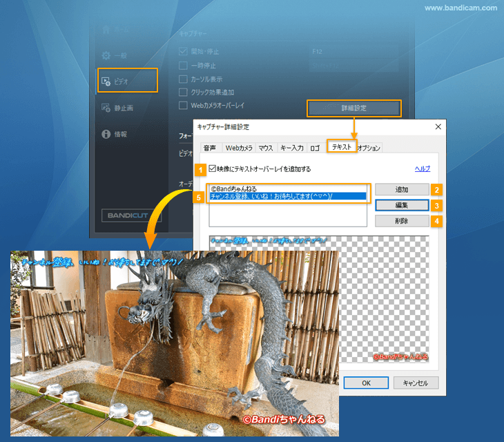Open the ヘルプ help link
Viewport: 504px width, 442px height.
[422, 169]
